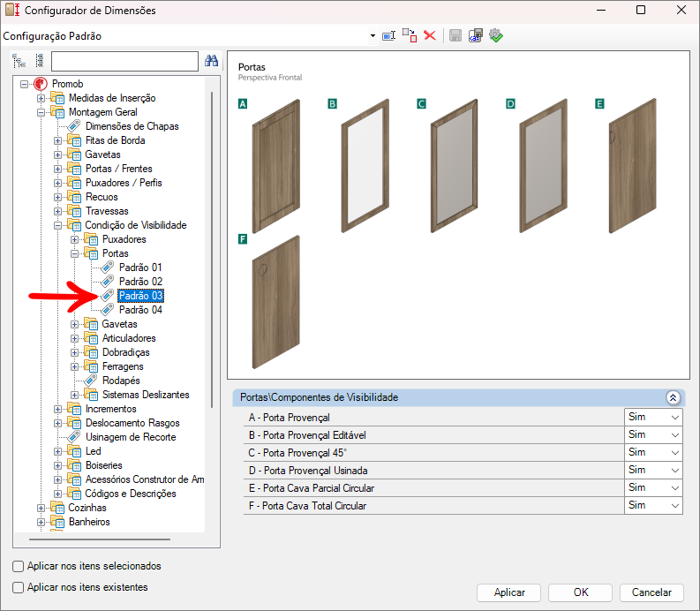Click the tag icon beside Dimensões de Chapas
700x611 pixels.
[73, 126]
